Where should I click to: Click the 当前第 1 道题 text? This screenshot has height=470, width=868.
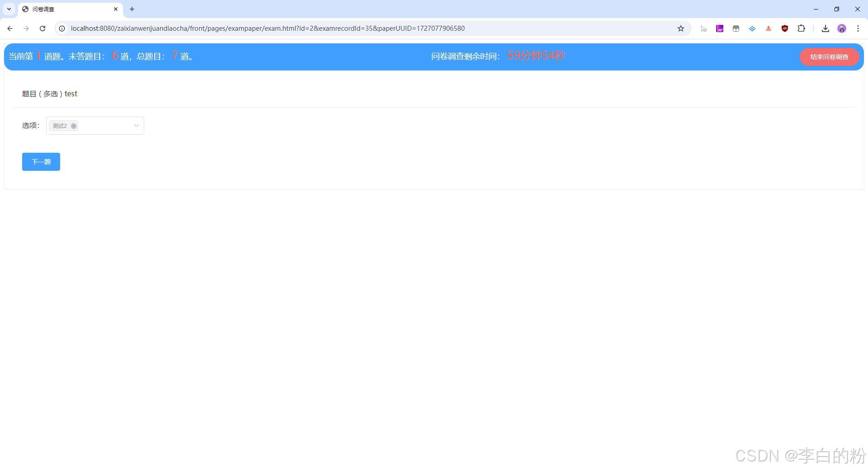[x=34, y=56]
